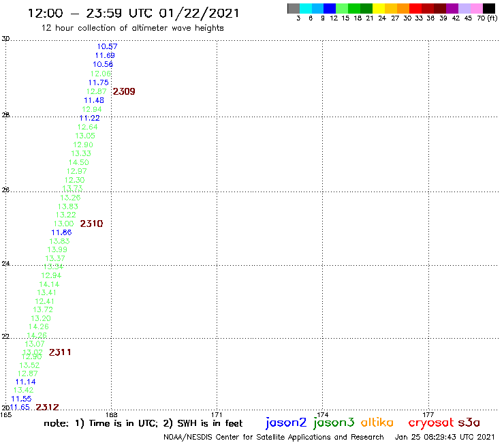This screenshot has height=443, width=504.
Task: Click the green value 13.42
Action: [23, 391]
